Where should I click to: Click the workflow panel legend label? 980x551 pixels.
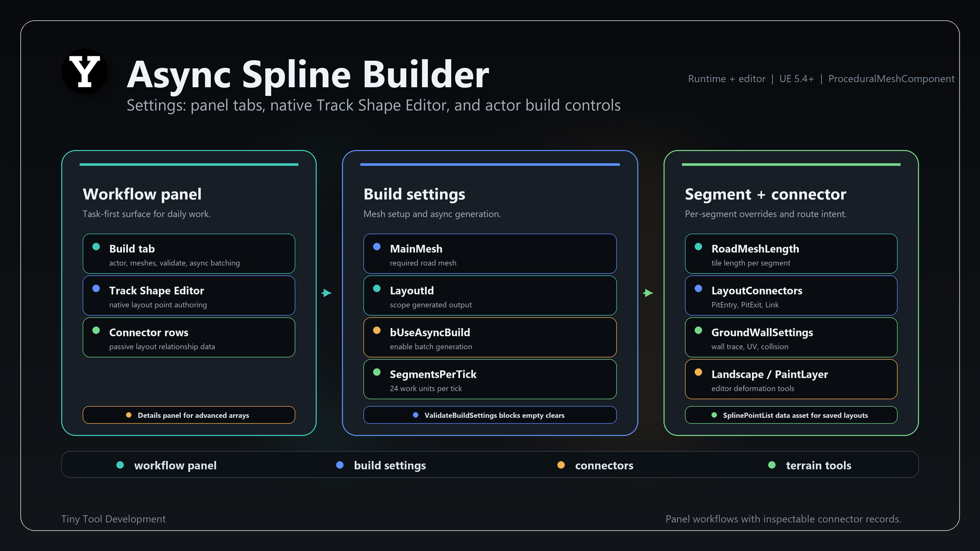[175, 465]
